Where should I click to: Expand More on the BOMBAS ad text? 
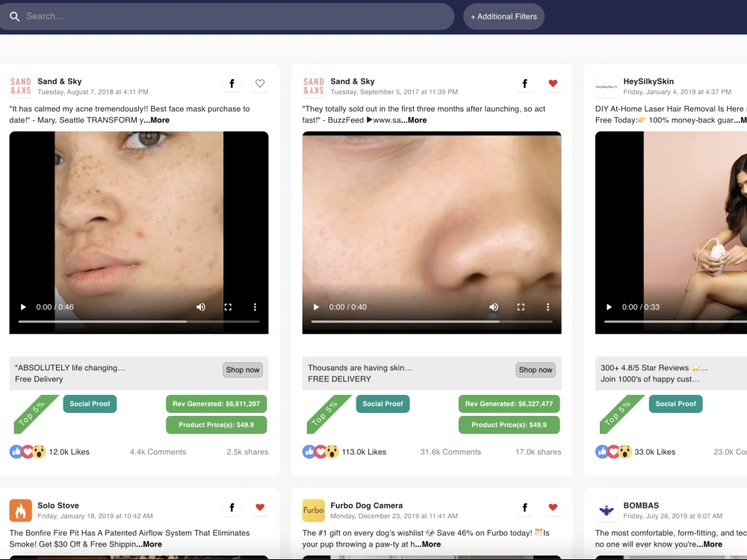(710, 544)
